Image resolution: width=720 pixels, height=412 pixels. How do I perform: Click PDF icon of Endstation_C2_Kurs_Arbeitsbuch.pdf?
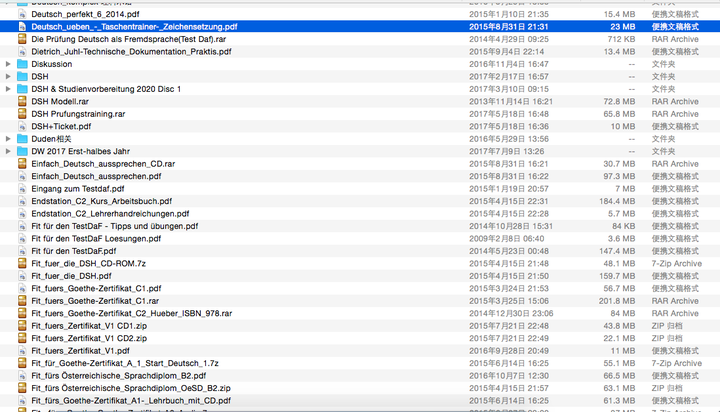pyautogui.click(x=22, y=201)
